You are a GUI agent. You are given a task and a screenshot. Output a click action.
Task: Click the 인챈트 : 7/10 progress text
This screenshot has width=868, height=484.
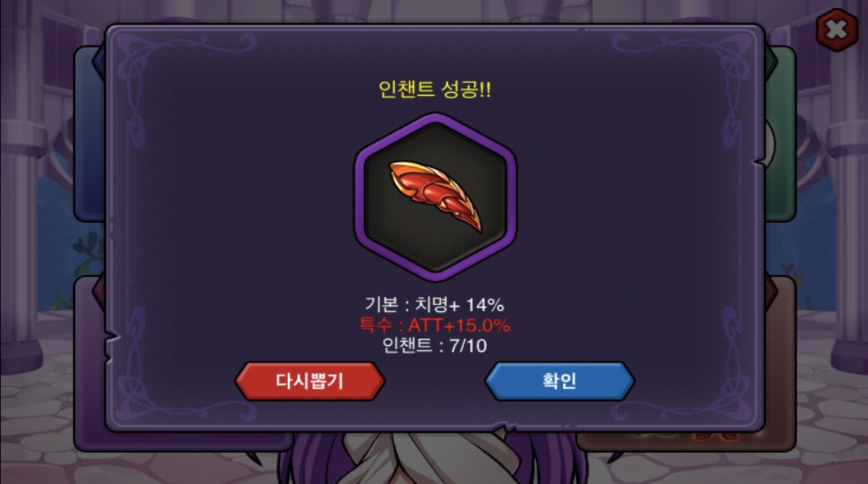(x=434, y=345)
